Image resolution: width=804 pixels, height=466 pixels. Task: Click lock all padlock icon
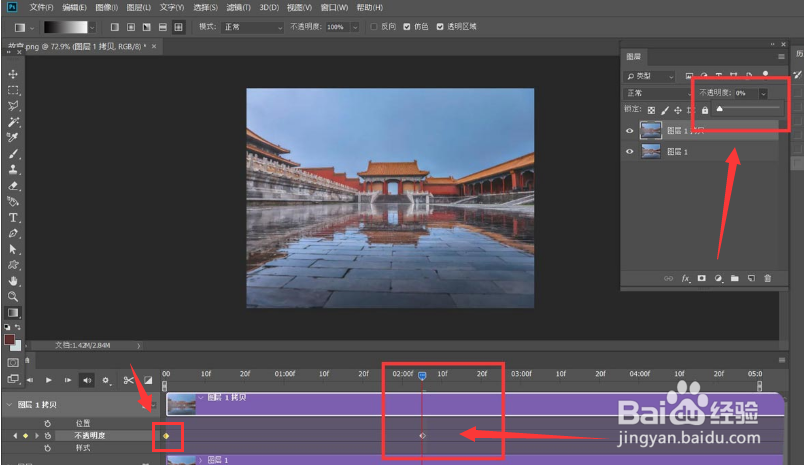(x=705, y=110)
